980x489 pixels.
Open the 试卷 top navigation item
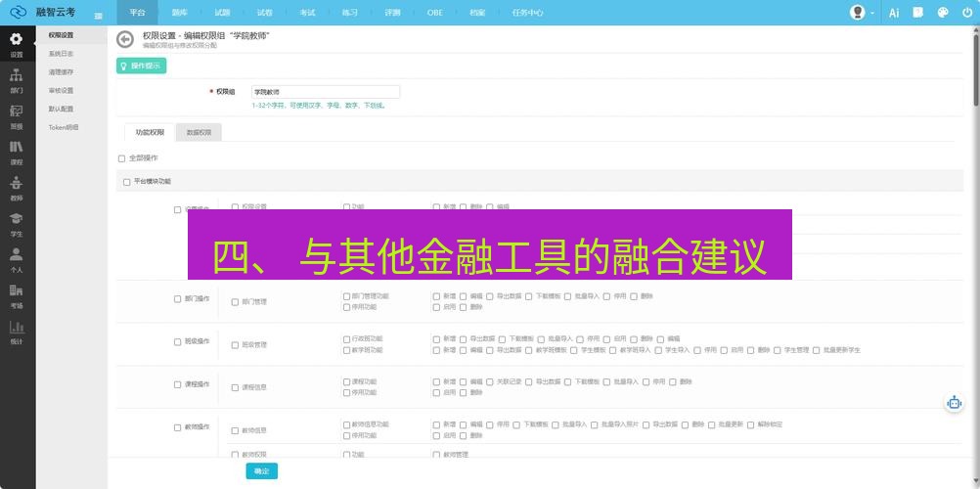pyautogui.click(x=264, y=13)
